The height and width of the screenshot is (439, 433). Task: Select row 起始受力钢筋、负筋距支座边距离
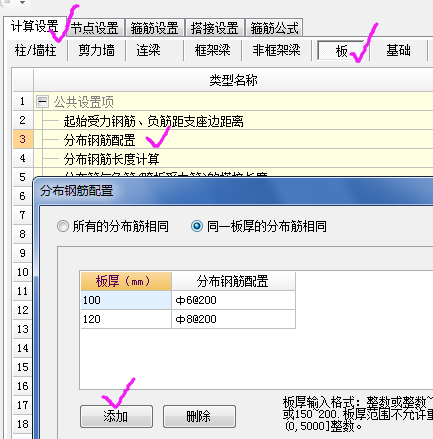(233, 121)
